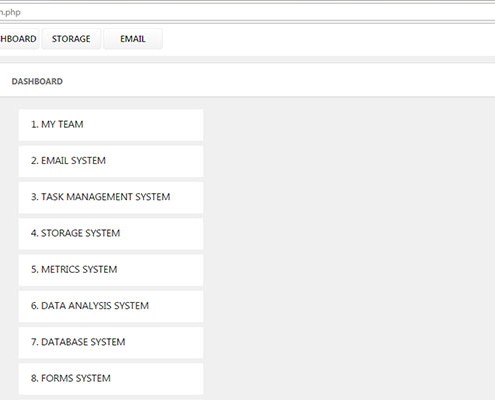
Task: Open the DATA ANALYSIS SYSTEM entry
Action: (x=111, y=306)
